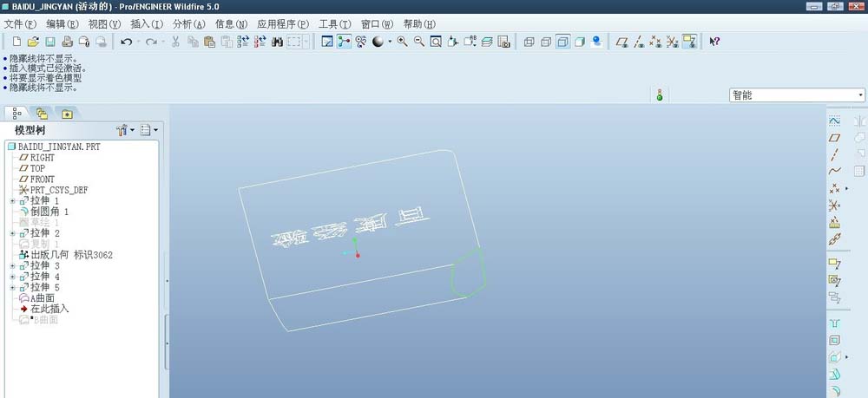The width and height of the screenshot is (868, 398).
Task: Select the Shell tool in the right toolbar
Action: tap(834, 341)
